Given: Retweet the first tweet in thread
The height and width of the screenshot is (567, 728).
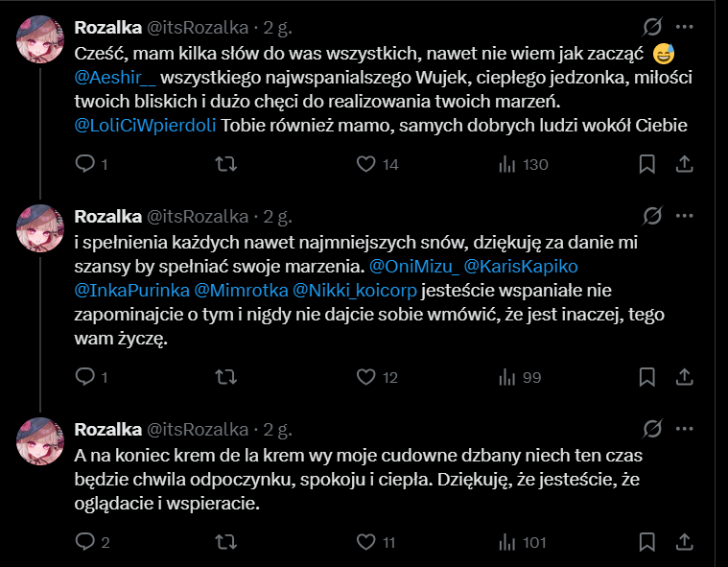Looking at the screenshot, I should [x=224, y=165].
